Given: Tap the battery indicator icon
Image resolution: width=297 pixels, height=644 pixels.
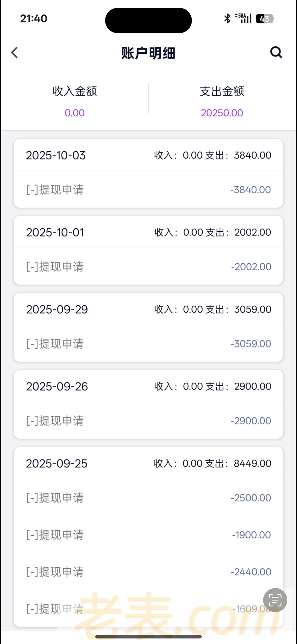Looking at the screenshot, I should (x=265, y=19).
